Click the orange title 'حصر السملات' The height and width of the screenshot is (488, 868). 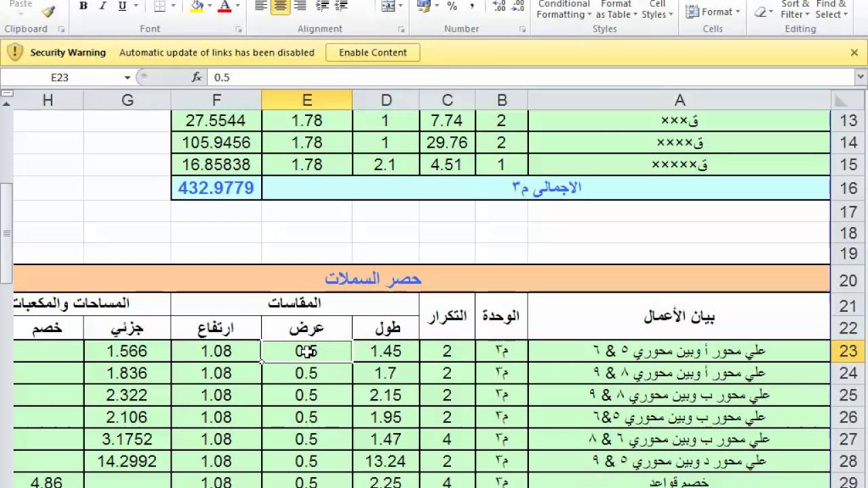point(373,279)
